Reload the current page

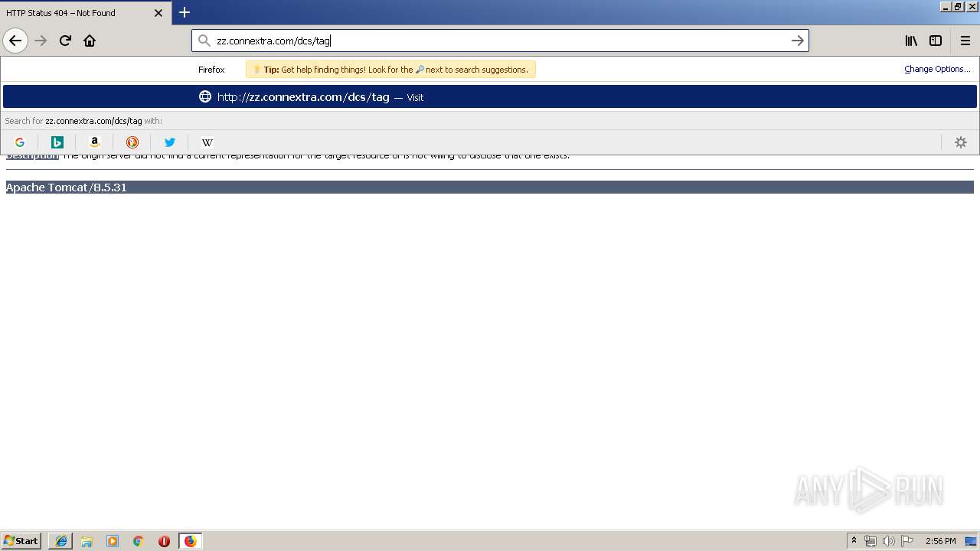(66, 41)
